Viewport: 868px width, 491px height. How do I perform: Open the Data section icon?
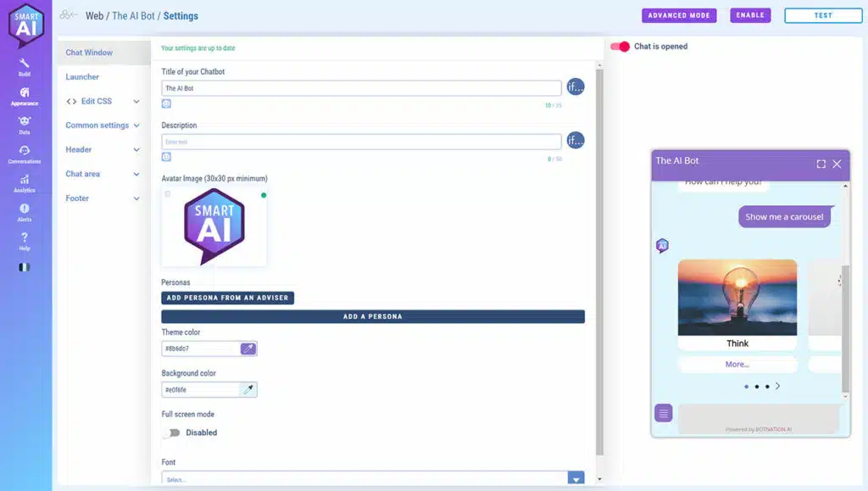tap(25, 124)
